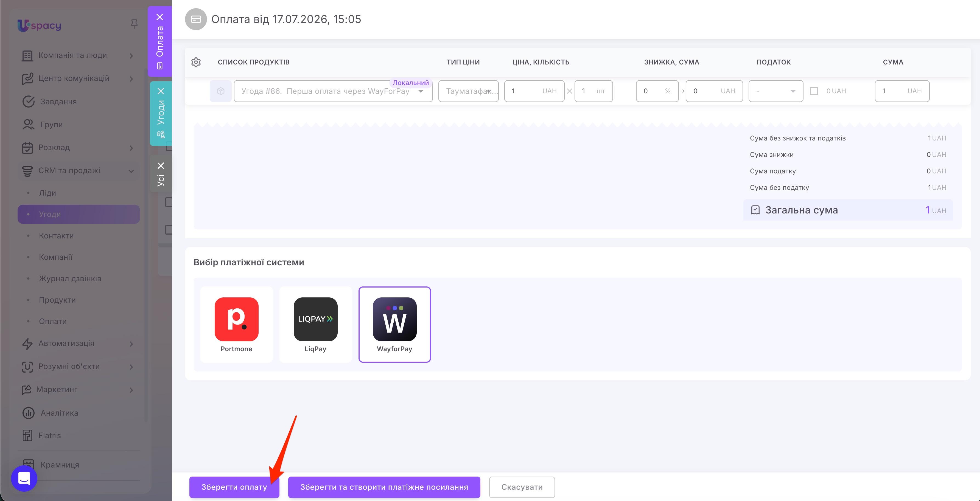Select the Portmone payment system
Screen dimensions: 980x501
pyautogui.click(x=236, y=324)
